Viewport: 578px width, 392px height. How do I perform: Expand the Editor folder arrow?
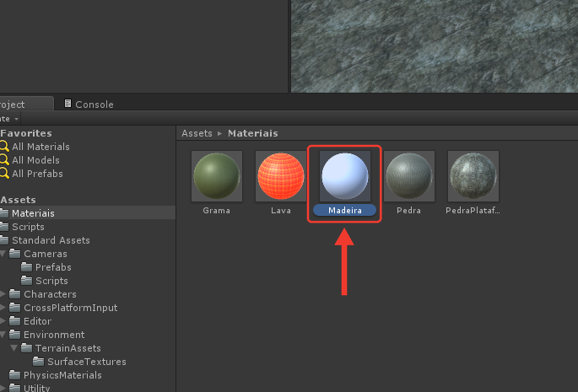pos(3,321)
